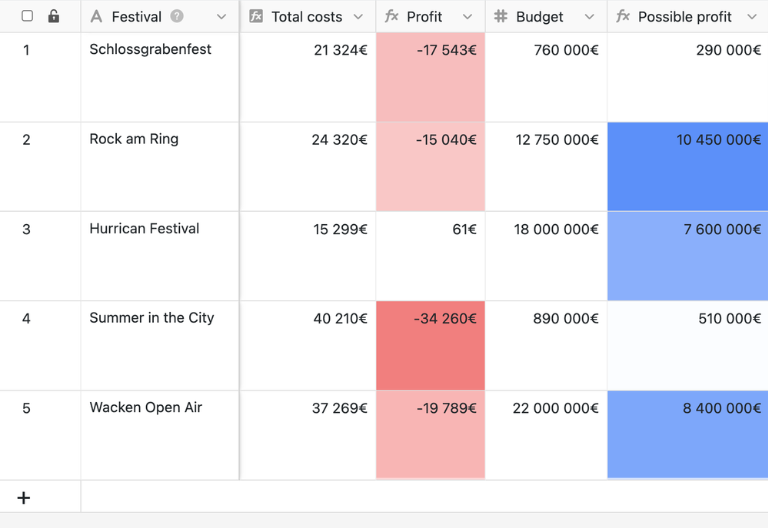Viewport: 768px width, 528px height.
Task: Click the text type icon beside Festival
Action: click(x=96, y=17)
